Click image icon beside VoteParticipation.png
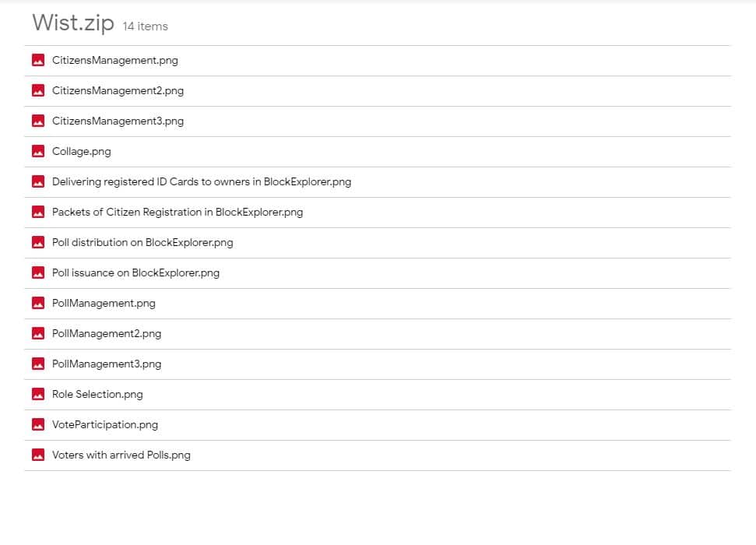This screenshot has height=545, width=756. (37, 425)
